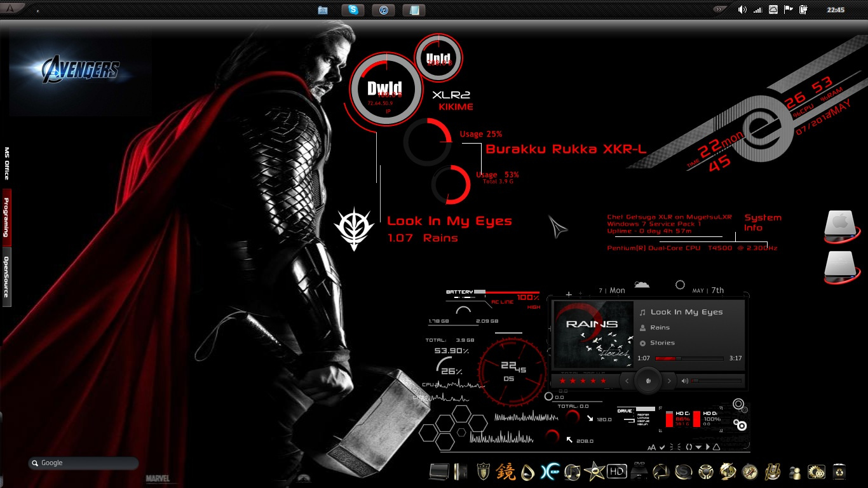
Task: Click the down triangle in skin toolbar
Action: tap(698, 447)
